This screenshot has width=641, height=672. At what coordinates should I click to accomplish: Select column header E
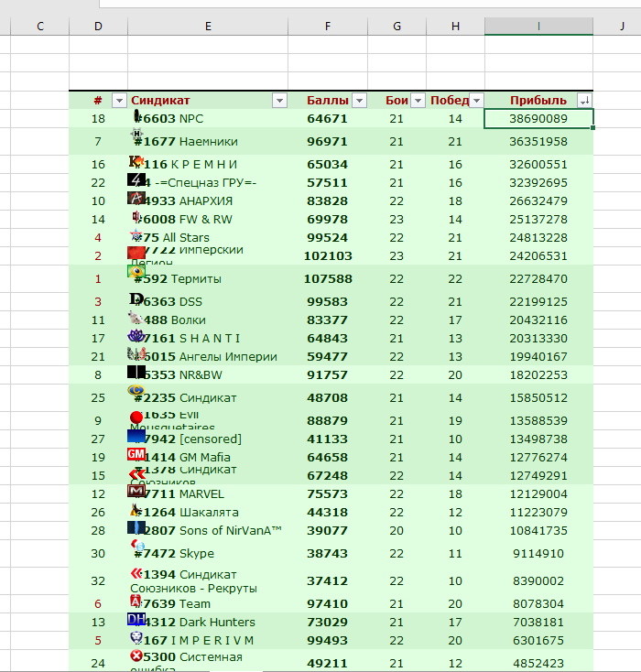point(208,27)
